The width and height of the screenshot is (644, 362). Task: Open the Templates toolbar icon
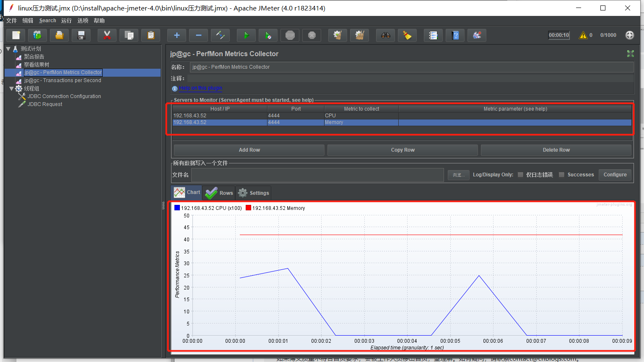coord(38,36)
